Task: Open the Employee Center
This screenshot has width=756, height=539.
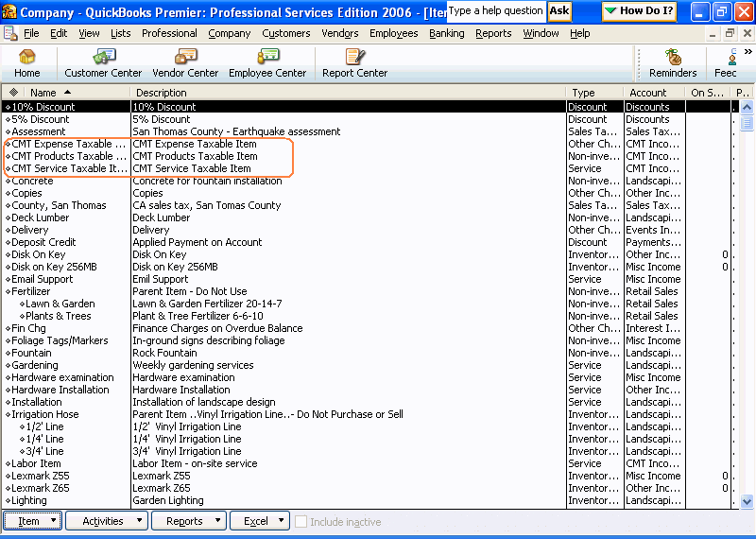Action: [267, 63]
